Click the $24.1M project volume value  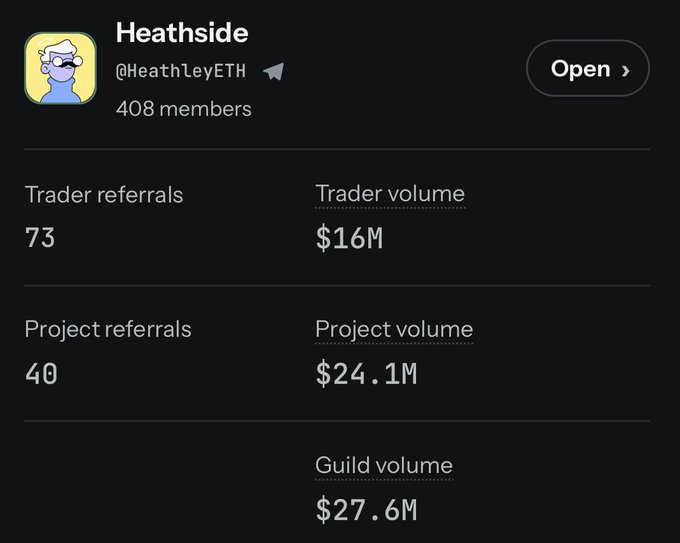tap(366, 373)
